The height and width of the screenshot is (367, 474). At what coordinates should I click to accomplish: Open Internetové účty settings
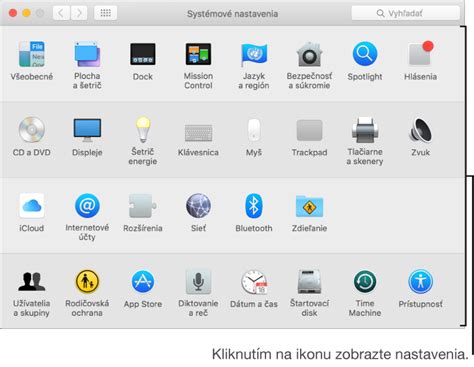click(87, 206)
